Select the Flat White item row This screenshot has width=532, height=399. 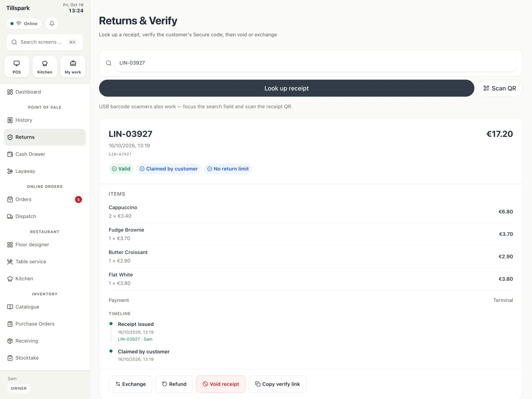(x=311, y=279)
